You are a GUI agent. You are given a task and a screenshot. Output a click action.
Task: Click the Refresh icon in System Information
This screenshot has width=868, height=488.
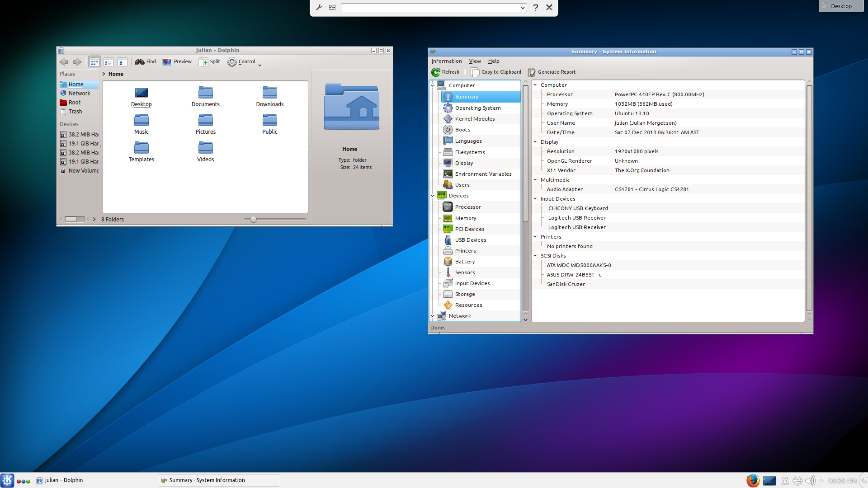click(x=436, y=72)
